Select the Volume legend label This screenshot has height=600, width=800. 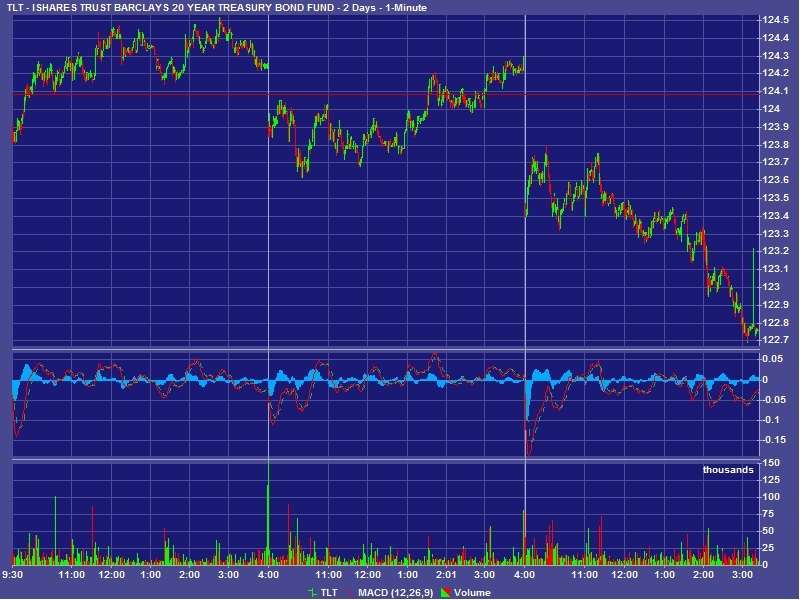click(472, 592)
